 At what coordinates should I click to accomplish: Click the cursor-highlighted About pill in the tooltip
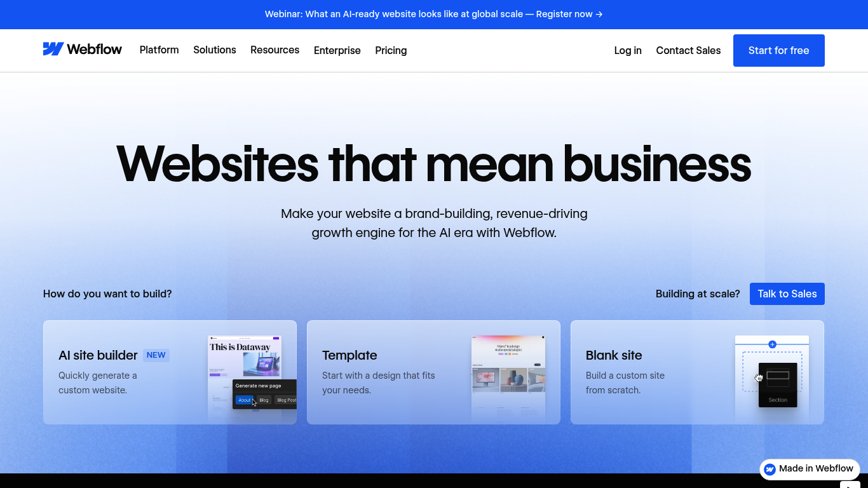coord(245,400)
